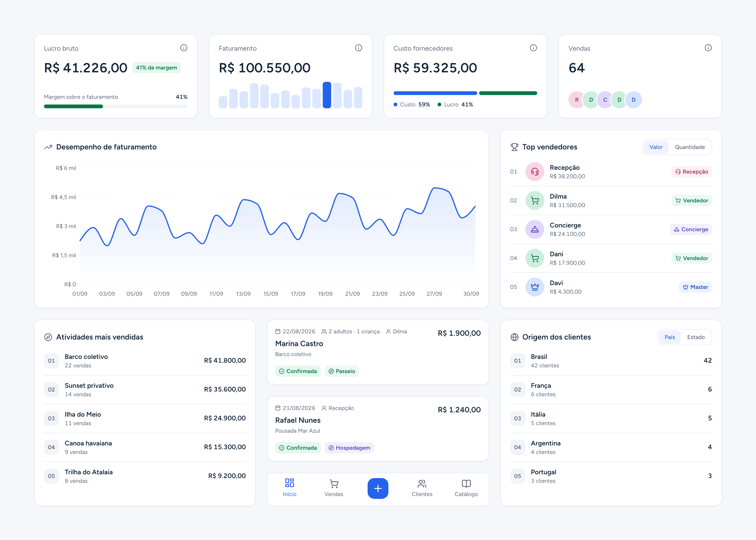Click the Hospedagem tag
The width and height of the screenshot is (756, 540).
click(x=349, y=448)
